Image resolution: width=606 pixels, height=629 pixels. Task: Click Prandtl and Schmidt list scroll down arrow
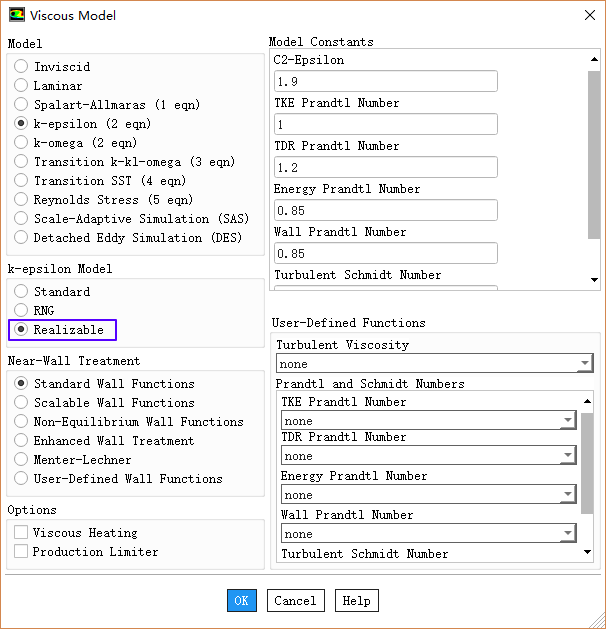[x=587, y=552]
